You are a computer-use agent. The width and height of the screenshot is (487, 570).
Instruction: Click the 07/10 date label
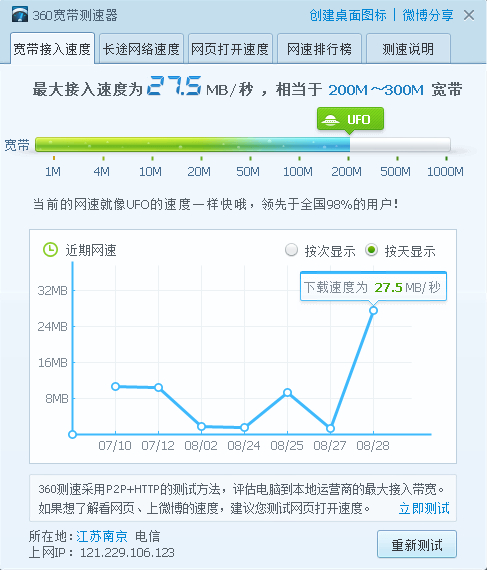115,445
